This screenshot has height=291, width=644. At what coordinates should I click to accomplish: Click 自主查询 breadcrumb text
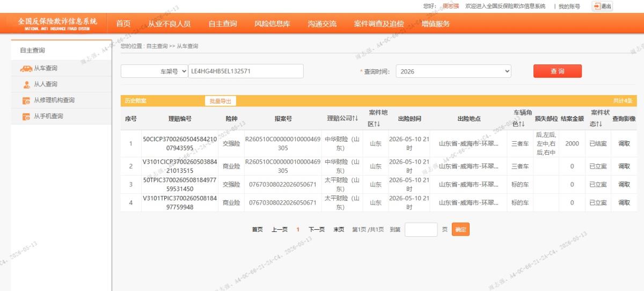pyautogui.click(x=157, y=46)
